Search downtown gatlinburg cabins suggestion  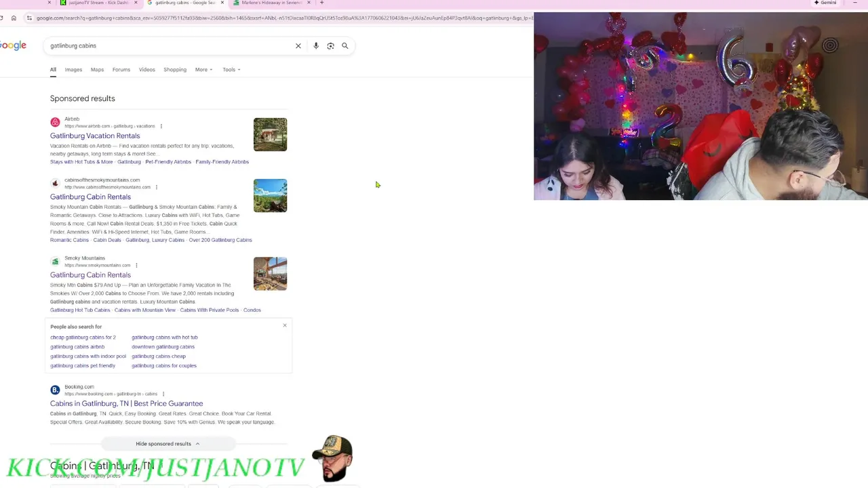click(163, 347)
